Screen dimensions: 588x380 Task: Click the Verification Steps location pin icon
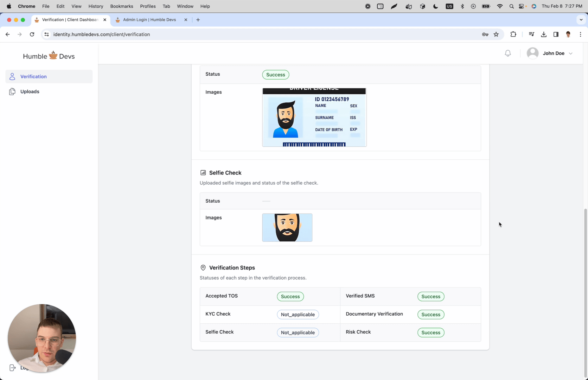click(203, 268)
